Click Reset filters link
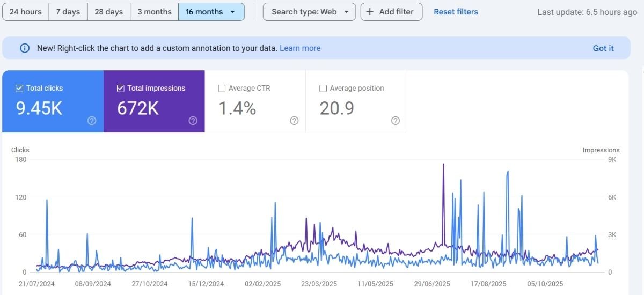Image resolution: width=644 pixels, height=295 pixels. pyautogui.click(x=456, y=12)
